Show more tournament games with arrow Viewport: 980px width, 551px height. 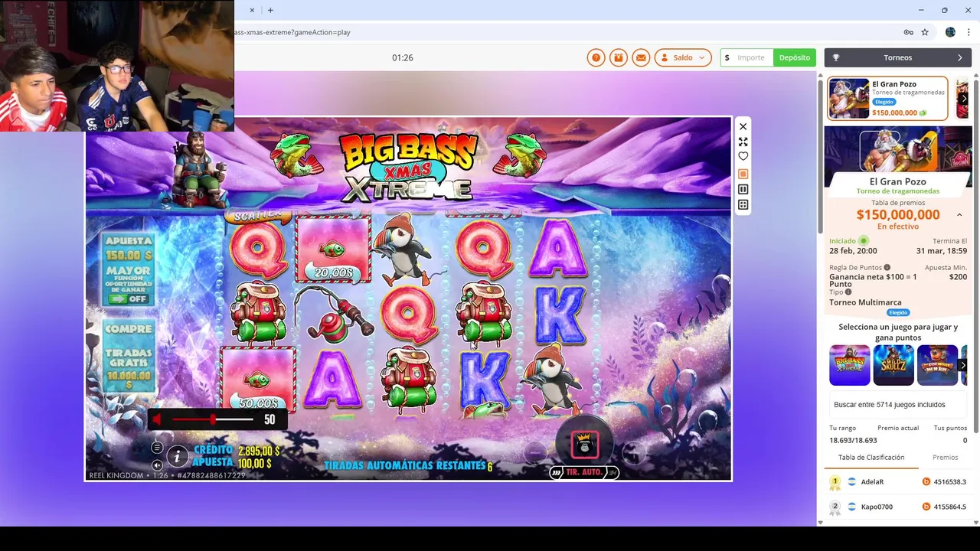[963, 365]
